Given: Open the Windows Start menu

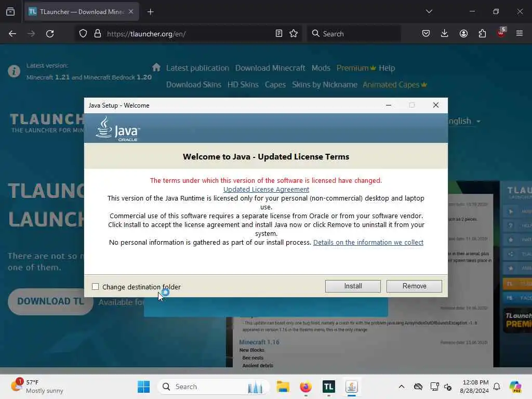Looking at the screenshot, I should pyautogui.click(x=143, y=387).
